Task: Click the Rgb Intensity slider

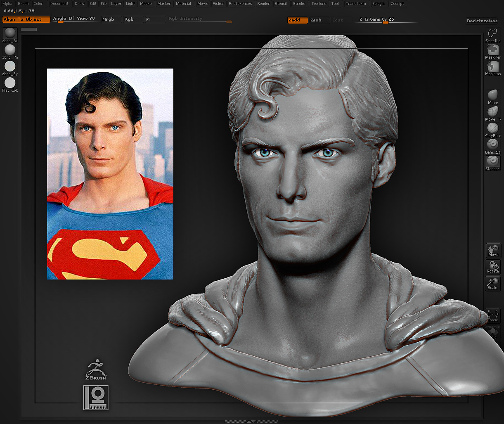Action: (200, 19)
